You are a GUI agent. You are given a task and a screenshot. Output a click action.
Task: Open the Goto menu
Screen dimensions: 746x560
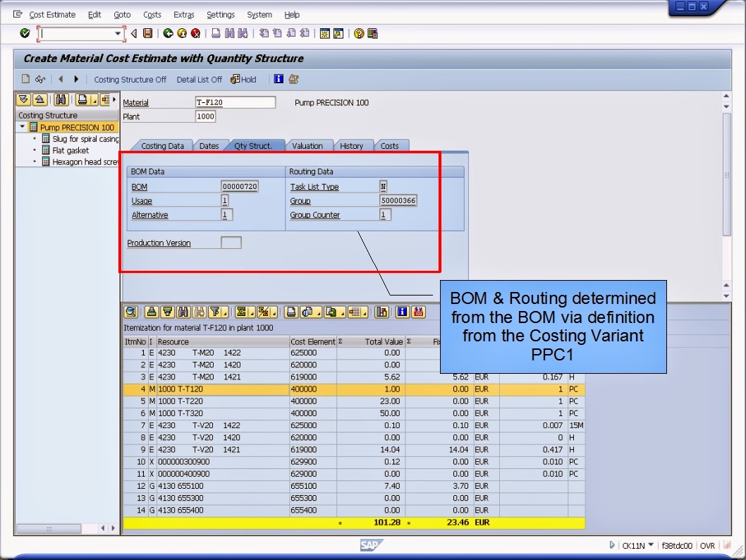click(x=121, y=14)
